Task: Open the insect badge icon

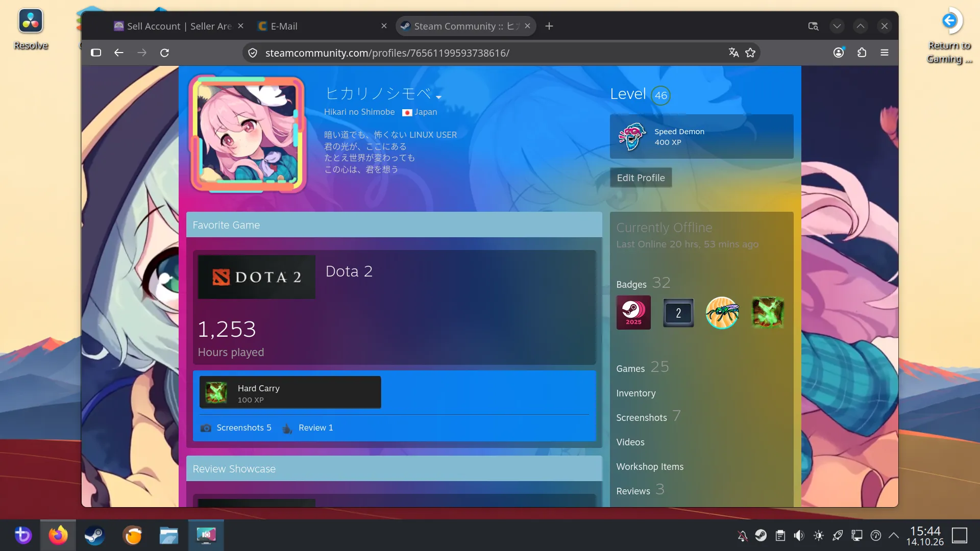Action: 722,313
